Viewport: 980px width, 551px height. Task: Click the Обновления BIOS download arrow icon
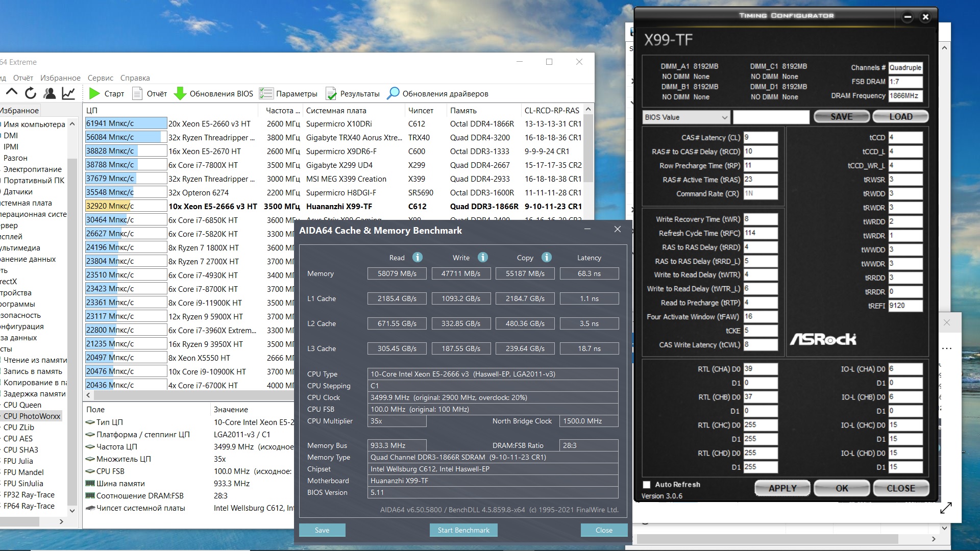180,93
